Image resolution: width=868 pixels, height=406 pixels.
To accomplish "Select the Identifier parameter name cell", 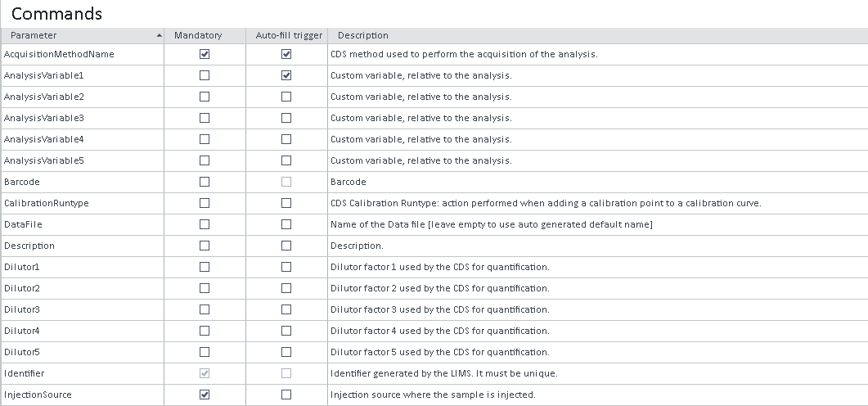I will pyautogui.click(x=25, y=373).
